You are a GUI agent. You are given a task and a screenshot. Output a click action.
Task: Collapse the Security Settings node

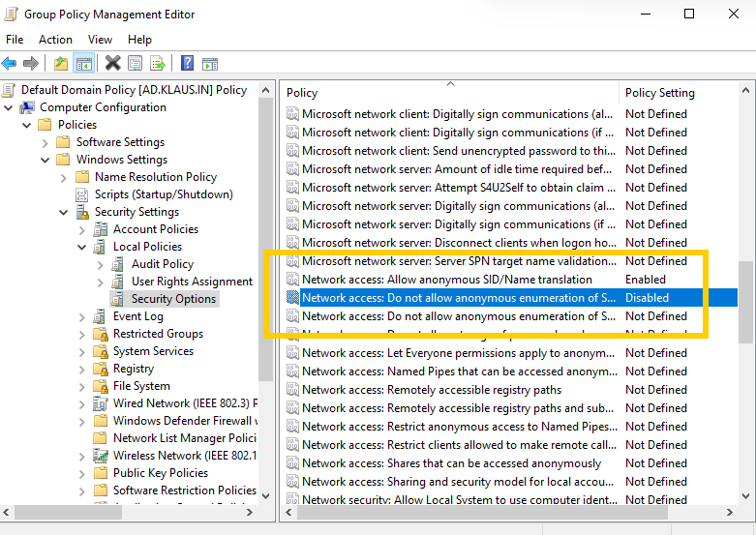pyautogui.click(x=63, y=212)
